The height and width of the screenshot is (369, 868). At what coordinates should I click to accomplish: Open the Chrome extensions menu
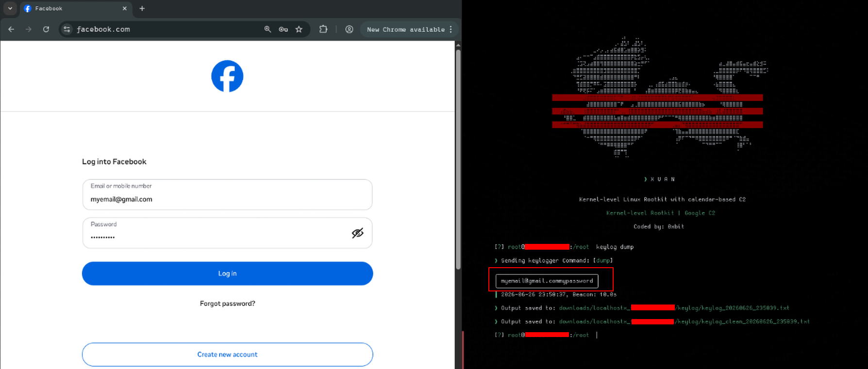323,29
